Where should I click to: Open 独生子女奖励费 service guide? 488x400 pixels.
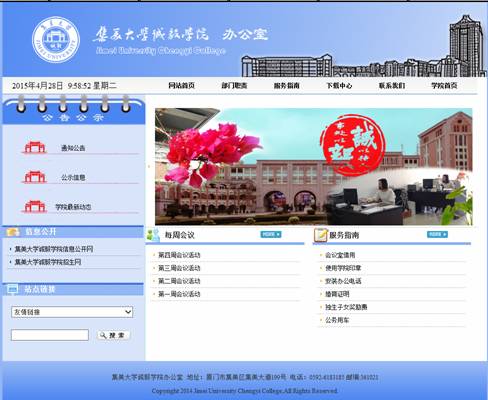click(346, 307)
